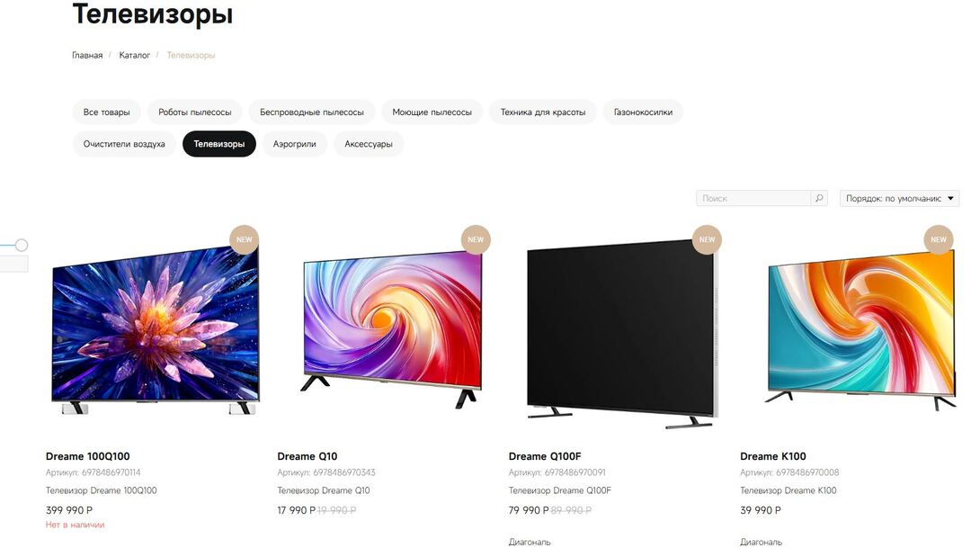Click NEW badge on Dreame Q10
Image resolution: width=980 pixels, height=548 pixels.
(x=476, y=239)
